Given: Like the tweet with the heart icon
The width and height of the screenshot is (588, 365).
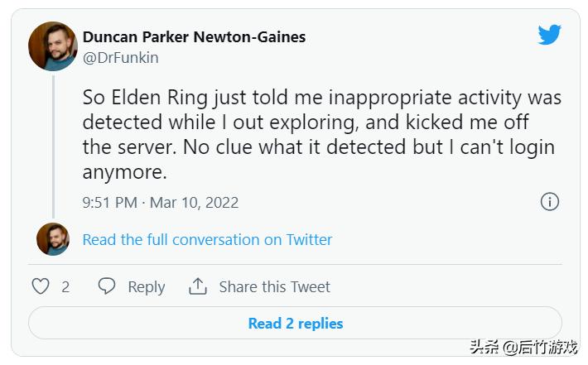Looking at the screenshot, I should pyautogui.click(x=41, y=286).
